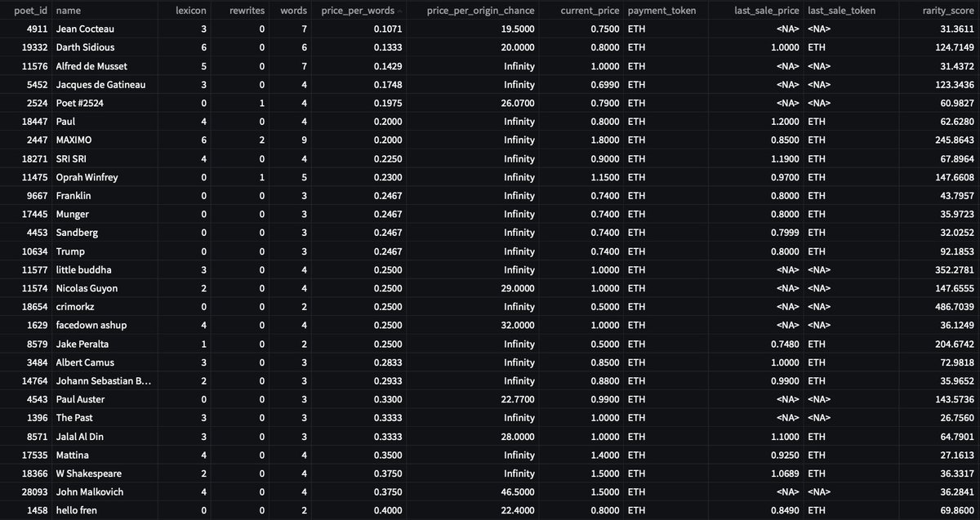Click the Mattina name cell

pos(73,456)
